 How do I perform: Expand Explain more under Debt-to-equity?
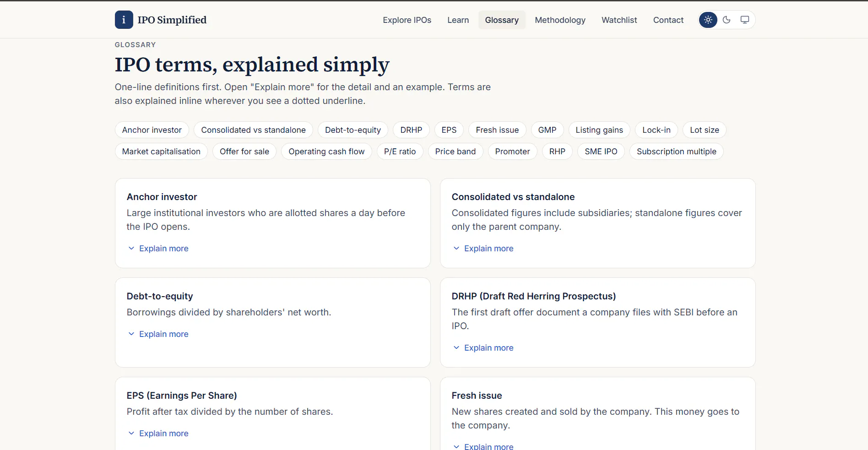click(x=158, y=334)
